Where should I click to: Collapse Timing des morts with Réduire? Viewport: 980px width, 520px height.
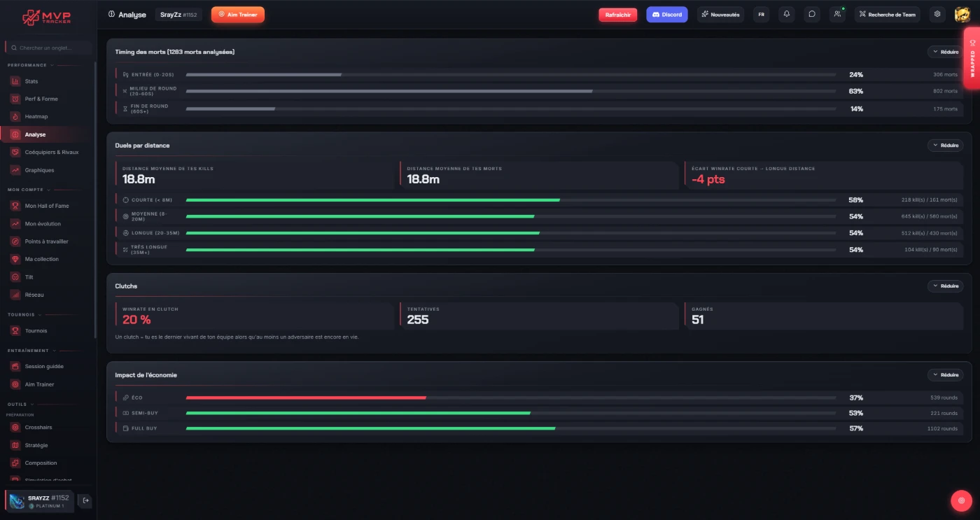click(x=945, y=52)
